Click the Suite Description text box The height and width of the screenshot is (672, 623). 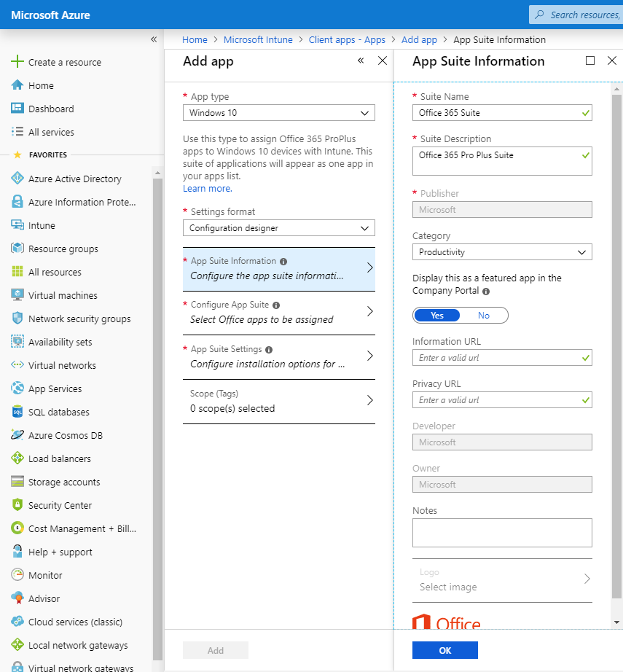tap(502, 161)
